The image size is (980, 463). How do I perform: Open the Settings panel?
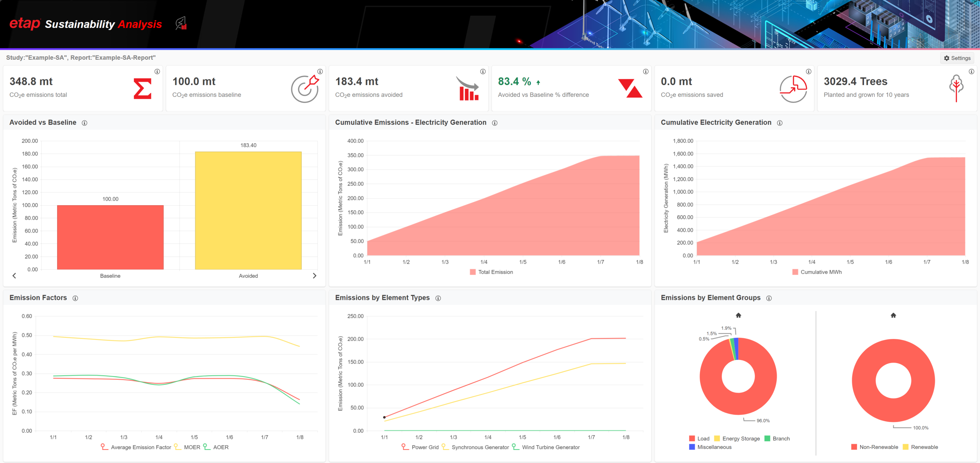pos(957,58)
